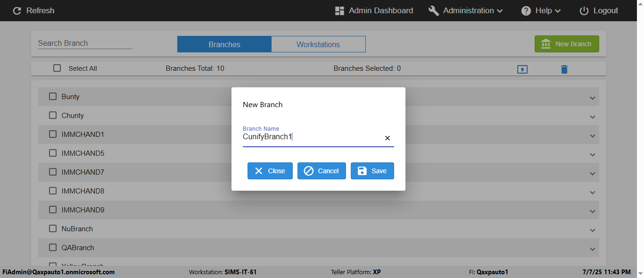Expand the NuBranch row chevron
This screenshot has width=644, height=278.
[x=593, y=230]
